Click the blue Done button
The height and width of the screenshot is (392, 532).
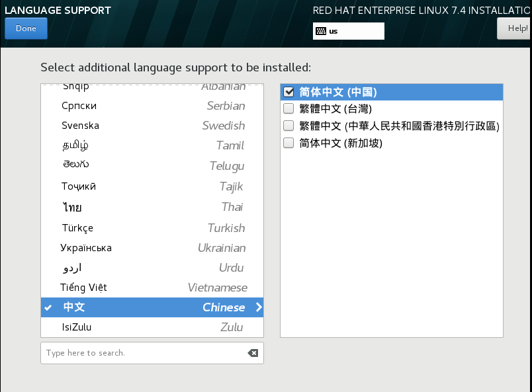click(x=26, y=28)
